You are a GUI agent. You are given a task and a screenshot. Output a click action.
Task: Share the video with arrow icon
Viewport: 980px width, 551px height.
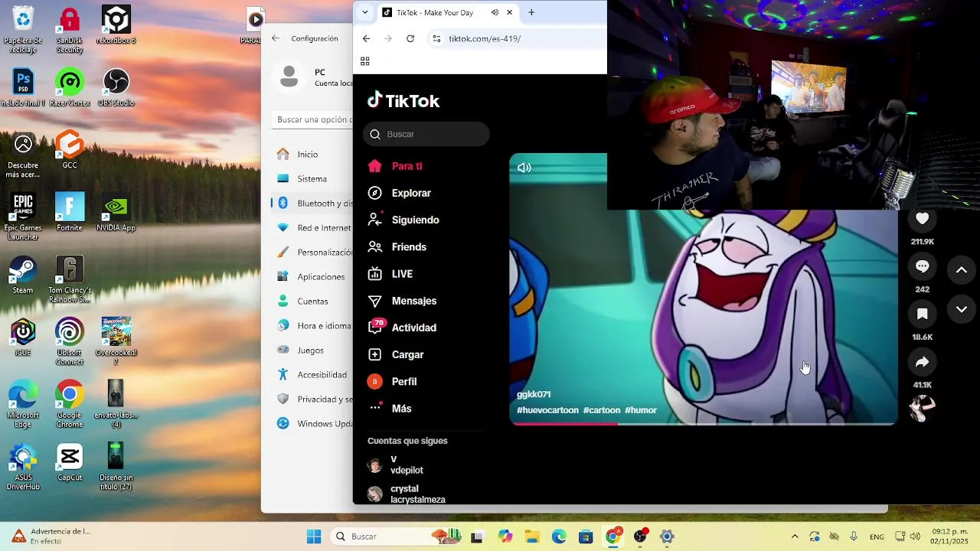(922, 362)
